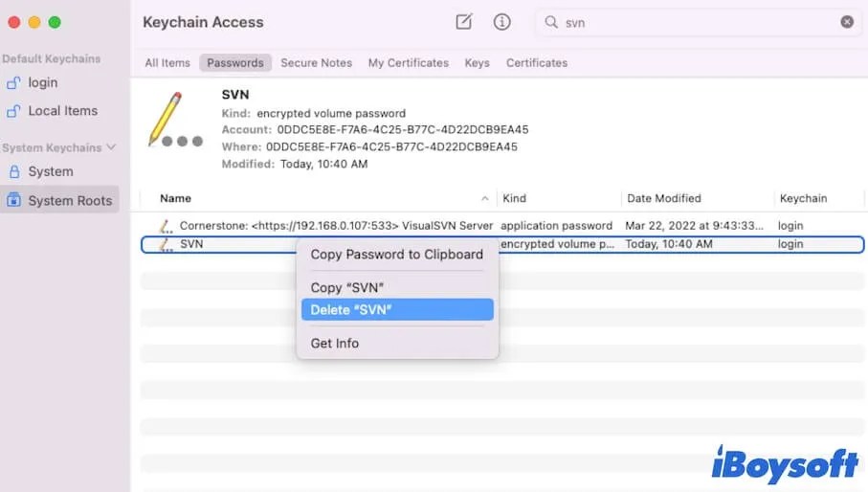The image size is (868, 492).
Task: Open the info (i) toolbar icon
Action: coord(501,22)
